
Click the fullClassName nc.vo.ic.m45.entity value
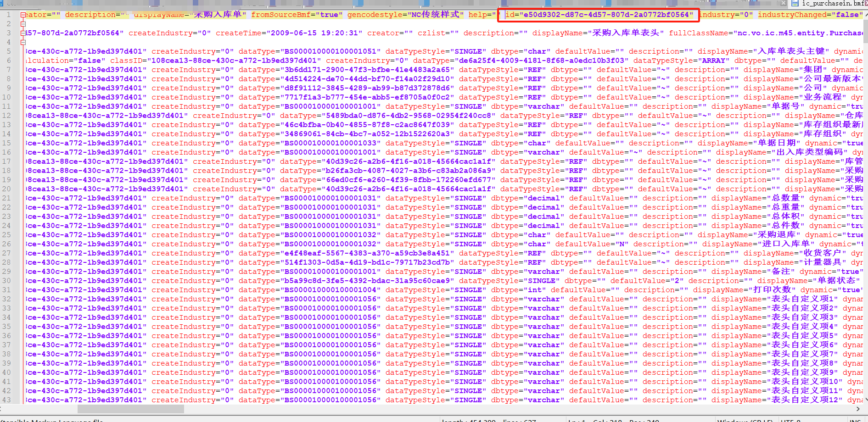pyautogui.click(x=766, y=33)
